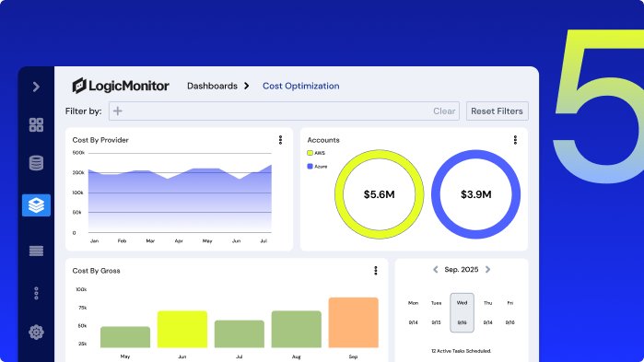644x362 pixels.
Task: Open the database stack icon in sidebar
Action: 36,163
